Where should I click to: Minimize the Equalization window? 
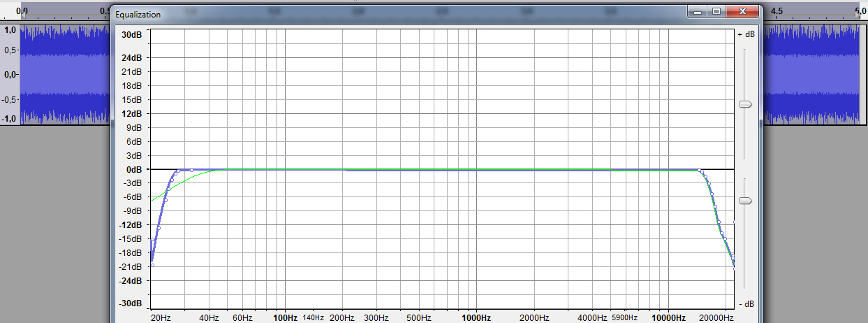click(698, 12)
